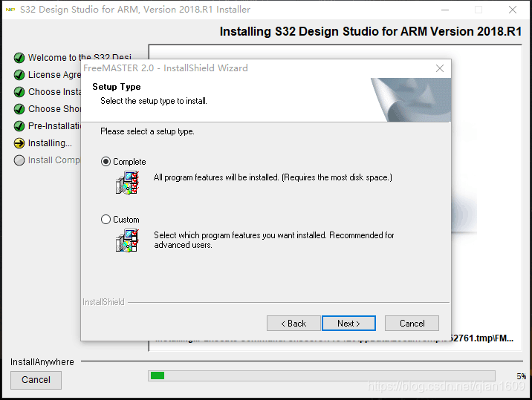
Task: Click the Welcome step checkmark icon
Action: point(19,58)
